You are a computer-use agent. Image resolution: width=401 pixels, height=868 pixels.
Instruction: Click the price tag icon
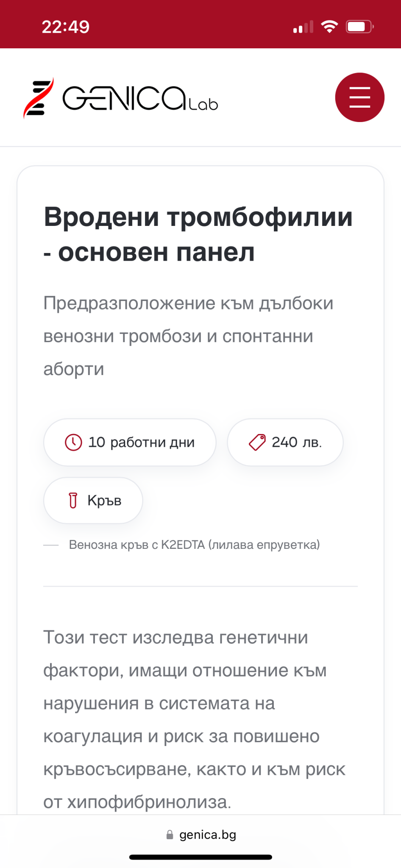pyautogui.click(x=257, y=442)
